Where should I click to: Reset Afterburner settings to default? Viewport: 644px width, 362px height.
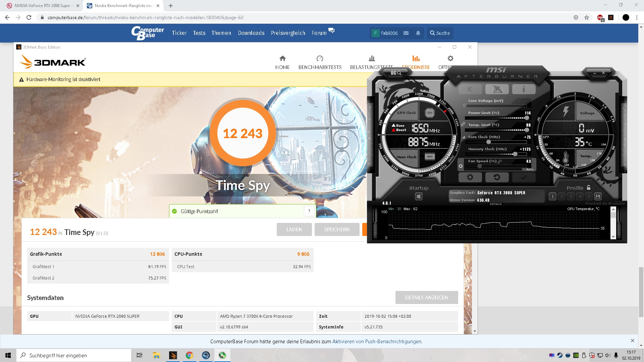(497, 177)
